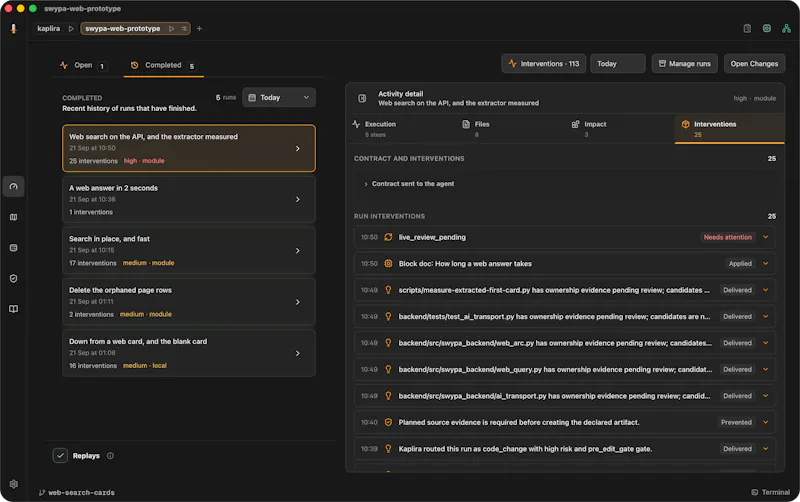This screenshot has width=800, height=502.
Task: Select the kaplira project tab
Action: (48, 29)
